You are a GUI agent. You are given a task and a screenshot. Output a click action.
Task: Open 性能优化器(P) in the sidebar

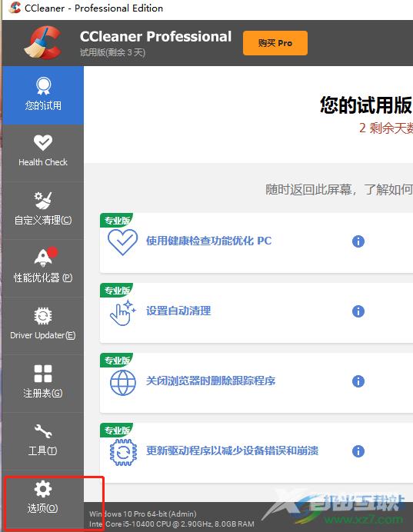point(43,268)
